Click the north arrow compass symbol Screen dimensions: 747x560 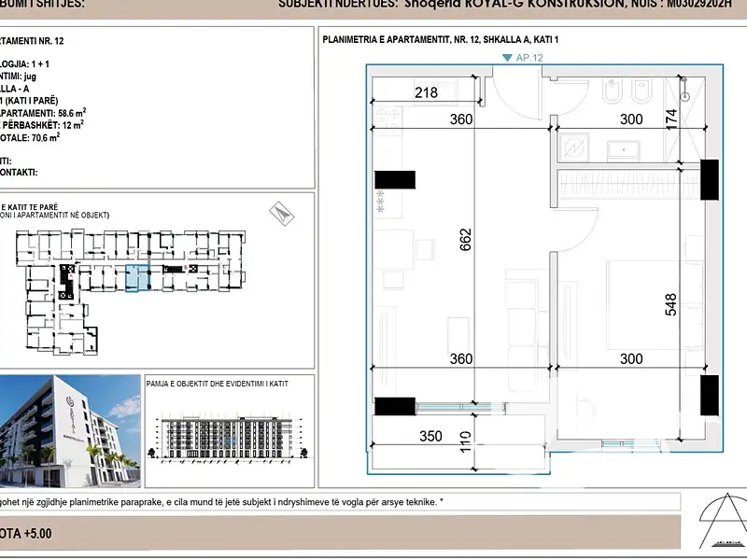tap(282, 214)
